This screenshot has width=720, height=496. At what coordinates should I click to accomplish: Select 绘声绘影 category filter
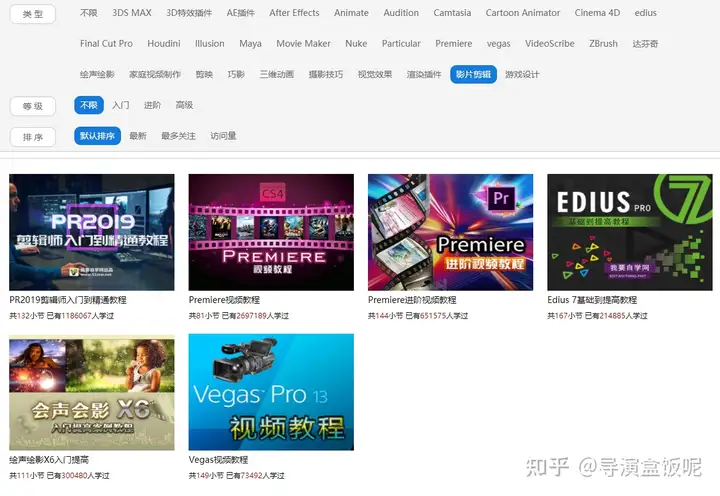point(97,74)
